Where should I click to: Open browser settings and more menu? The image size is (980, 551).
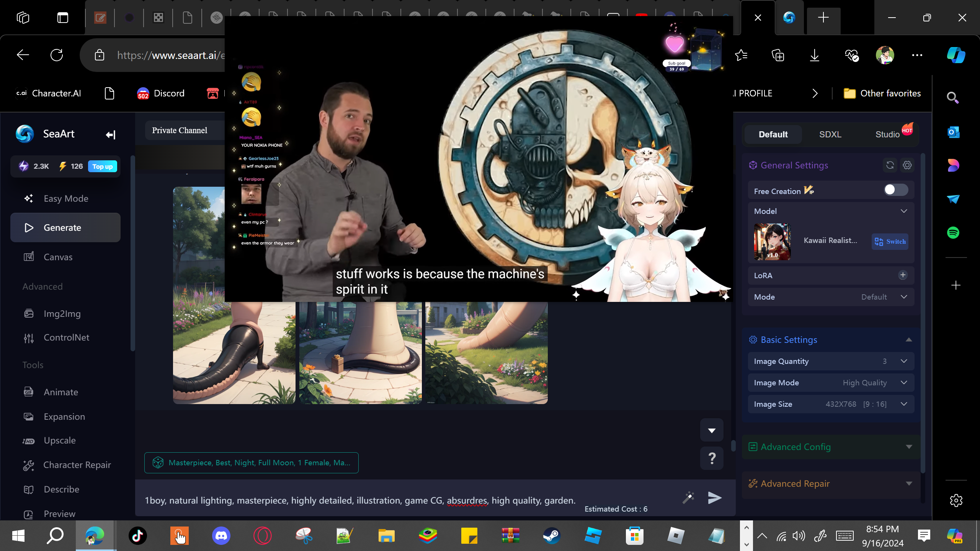tap(917, 55)
